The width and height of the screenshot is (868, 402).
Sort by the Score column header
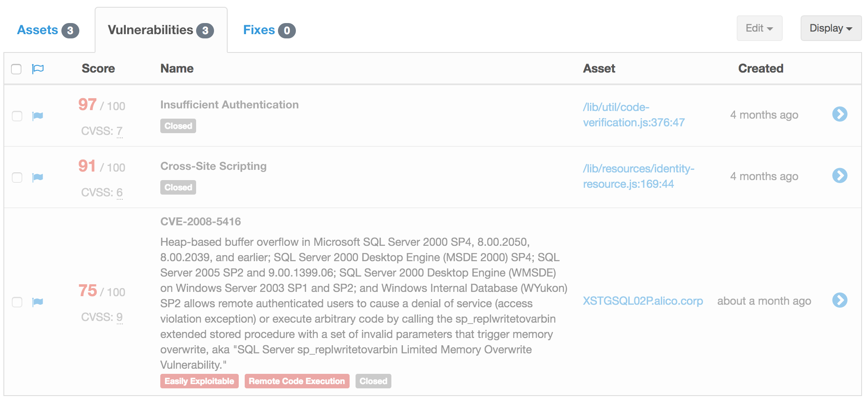[98, 68]
